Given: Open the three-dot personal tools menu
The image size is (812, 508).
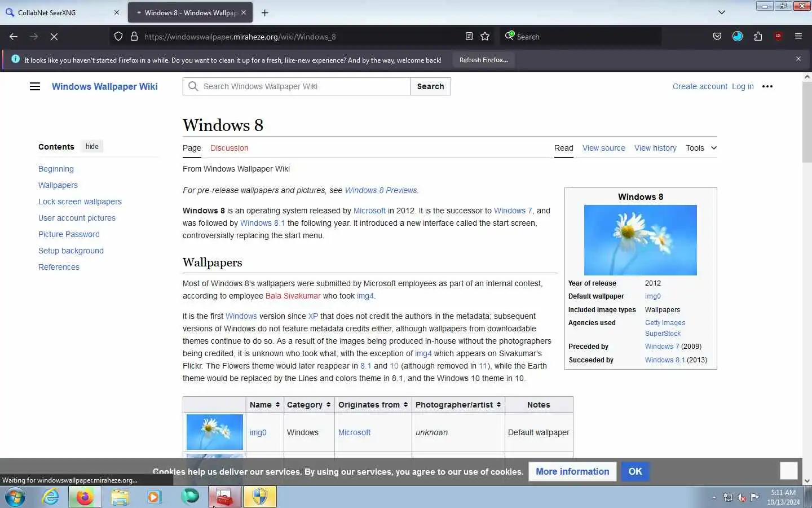Looking at the screenshot, I should 767,86.
